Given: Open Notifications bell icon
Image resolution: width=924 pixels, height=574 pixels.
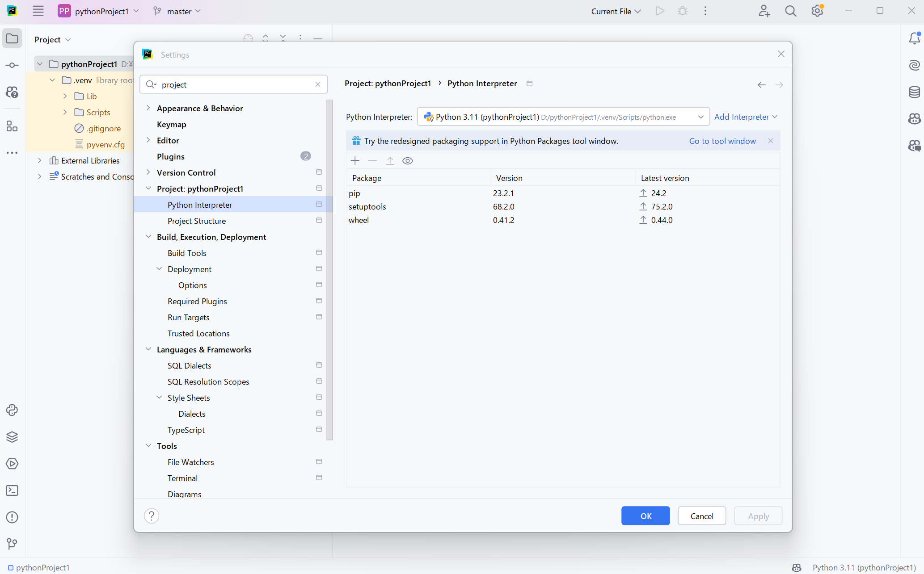Looking at the screenshot, I should tap(914, 38).
